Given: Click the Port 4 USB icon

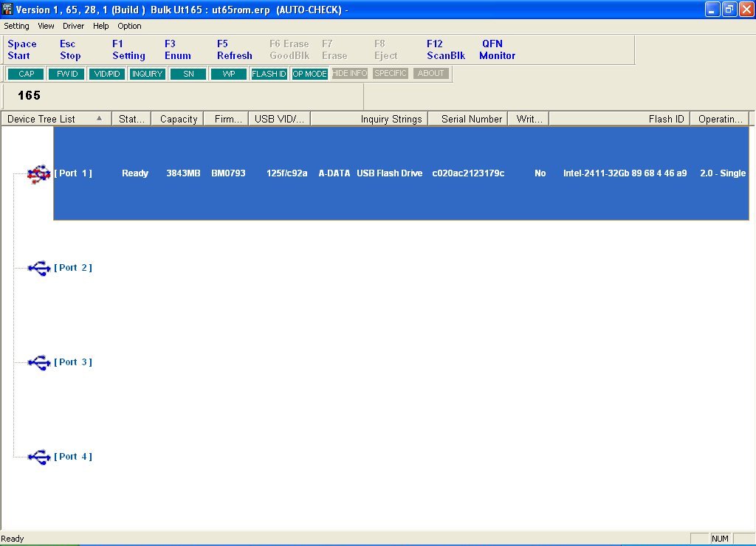Looking at the screenshot, I should point(39,457).
